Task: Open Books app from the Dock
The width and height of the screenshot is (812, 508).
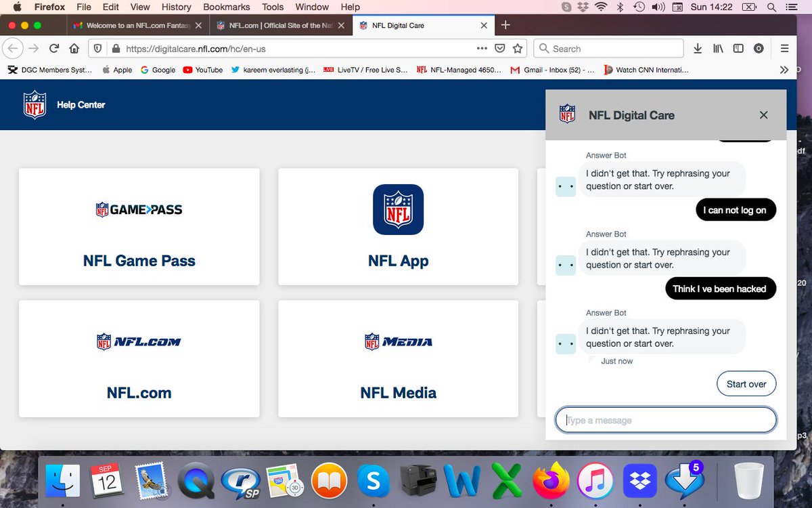Action: (x=329, y=481)
